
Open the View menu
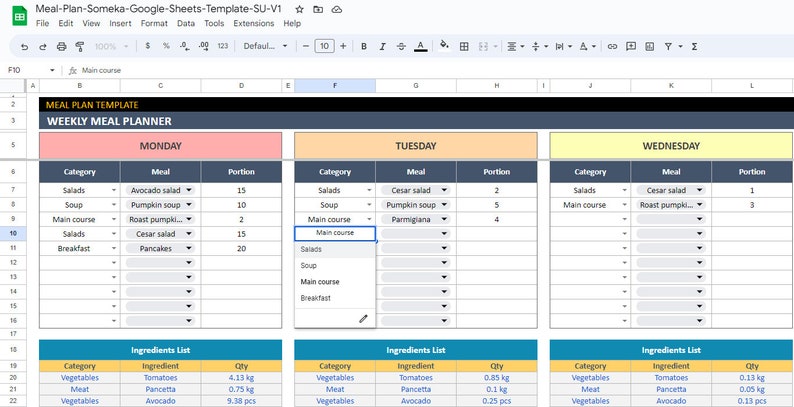91,23
